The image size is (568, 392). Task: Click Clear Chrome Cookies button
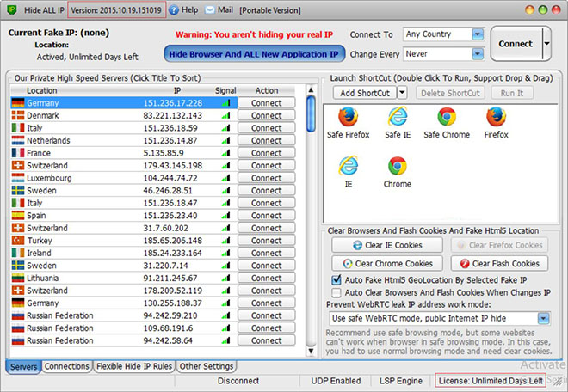387,264
